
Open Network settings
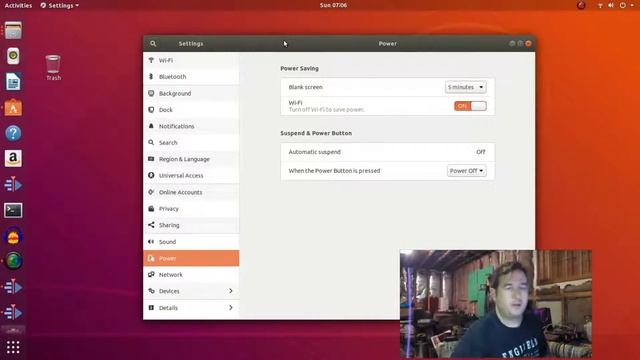click(x=191, y=275)
